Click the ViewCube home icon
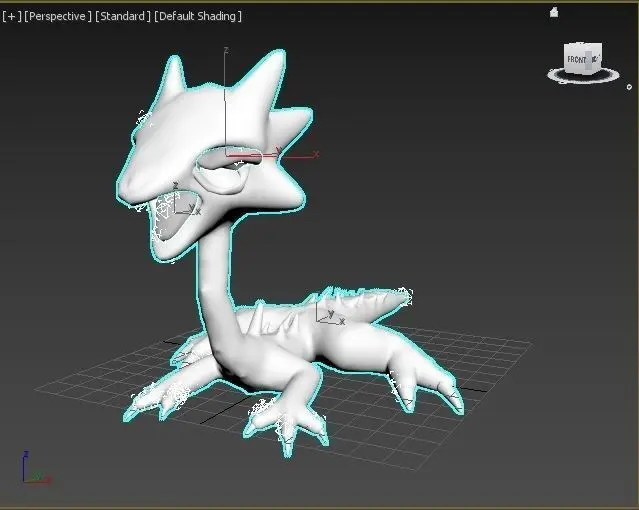The height and width of the screenshot is (510, 639). tap(553, 13)
